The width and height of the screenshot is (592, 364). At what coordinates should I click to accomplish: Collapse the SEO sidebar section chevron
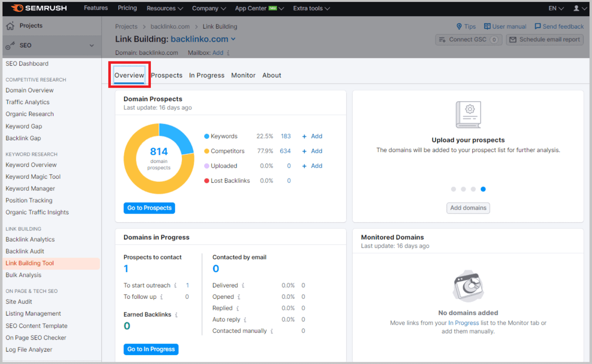(92, 45)
